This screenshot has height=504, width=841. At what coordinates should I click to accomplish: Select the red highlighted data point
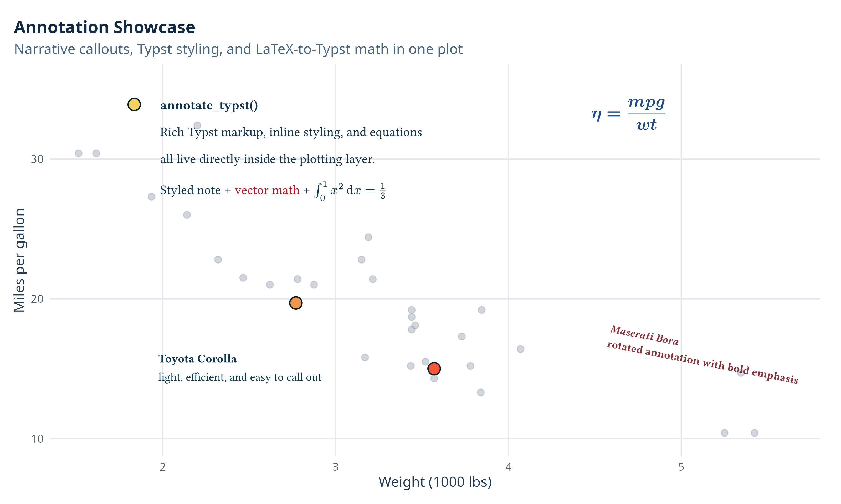434,368
